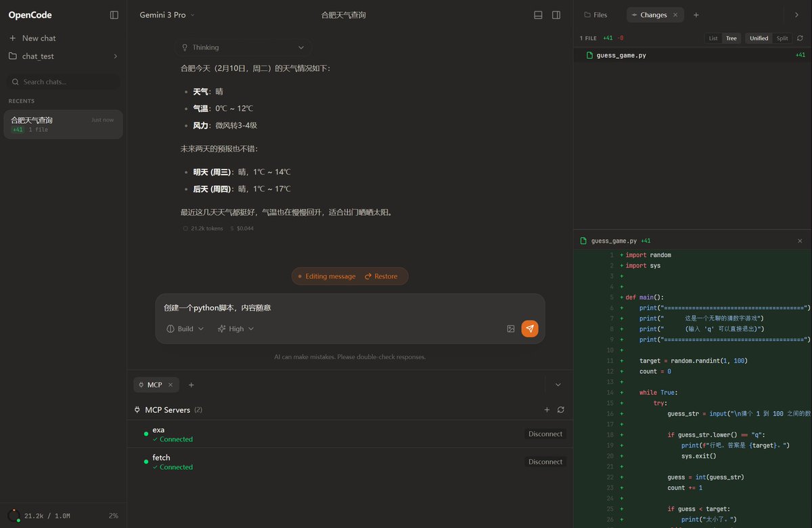The image size is (812, 528).
Task: Close the guess_game.py diff viewer
Action: click(x=800, y=241)
